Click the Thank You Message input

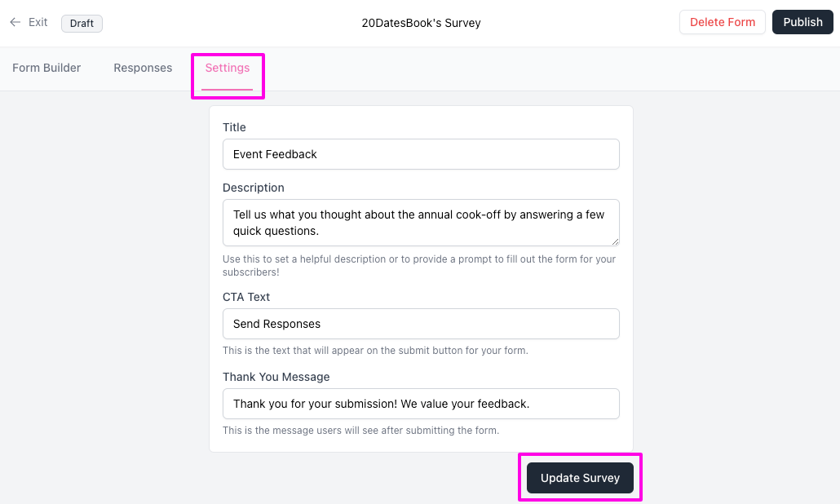421,404
